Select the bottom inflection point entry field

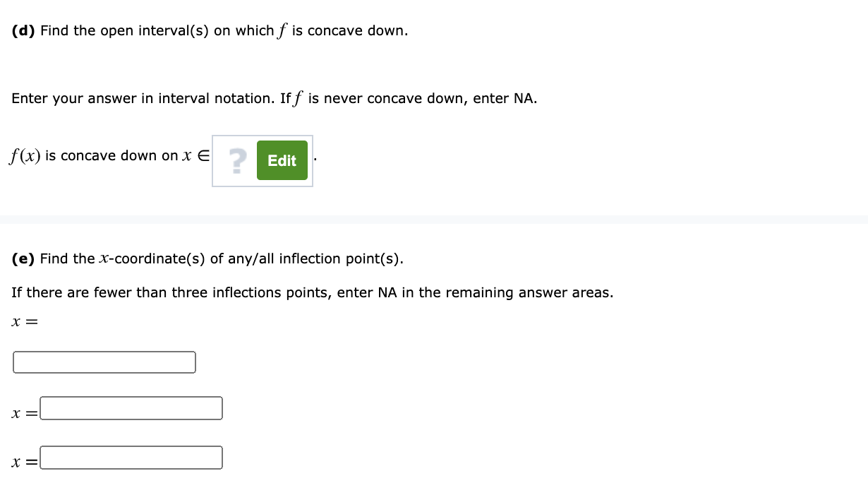click(131, 457)
